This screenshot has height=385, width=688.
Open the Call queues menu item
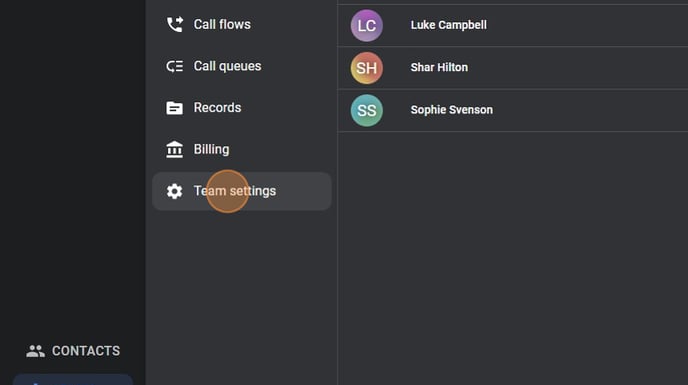241,66
